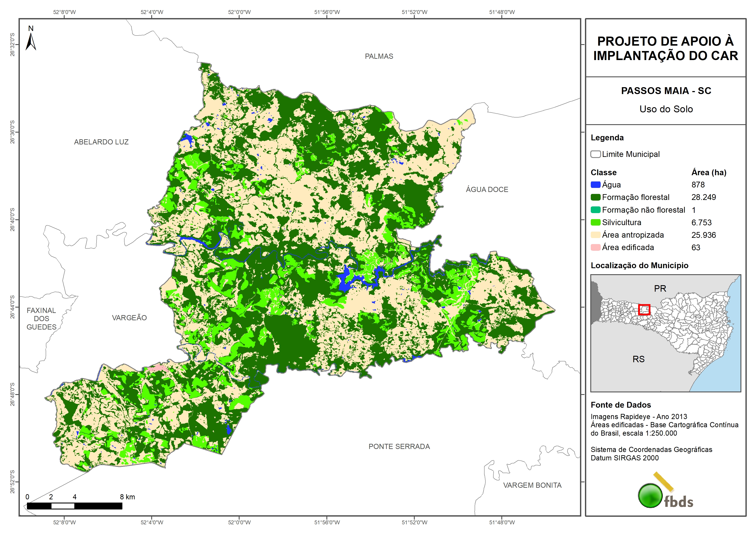Click the black-and-white scale bar
The width and height of the screenshot is (756, 534).
[x=74, y=506]
